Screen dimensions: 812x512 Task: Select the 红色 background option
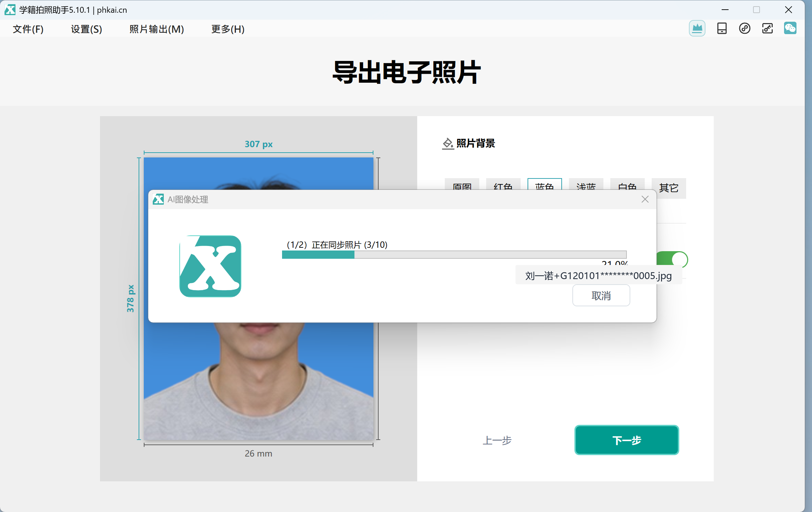[x=503, y=184]
